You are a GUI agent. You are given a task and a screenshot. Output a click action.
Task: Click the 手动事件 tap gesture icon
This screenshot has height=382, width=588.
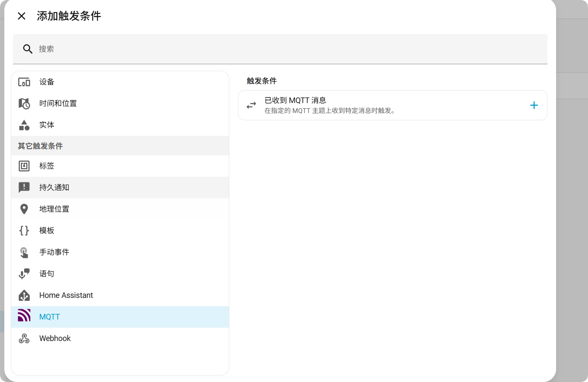click(24, 252)
